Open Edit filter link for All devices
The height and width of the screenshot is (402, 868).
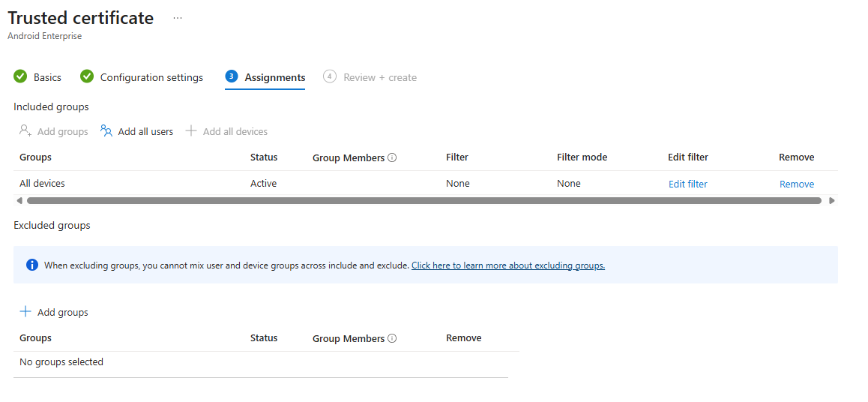687,184
